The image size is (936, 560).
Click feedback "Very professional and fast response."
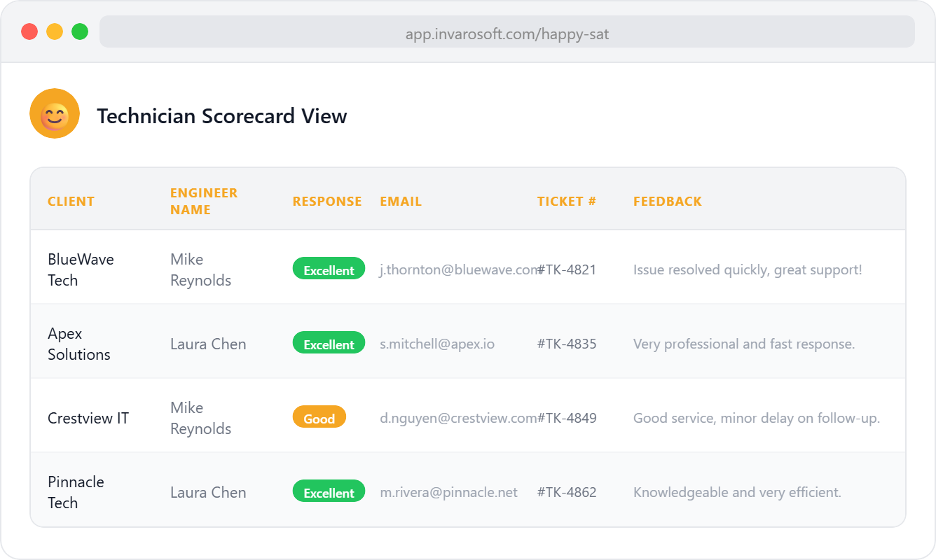tap(744, 344)
